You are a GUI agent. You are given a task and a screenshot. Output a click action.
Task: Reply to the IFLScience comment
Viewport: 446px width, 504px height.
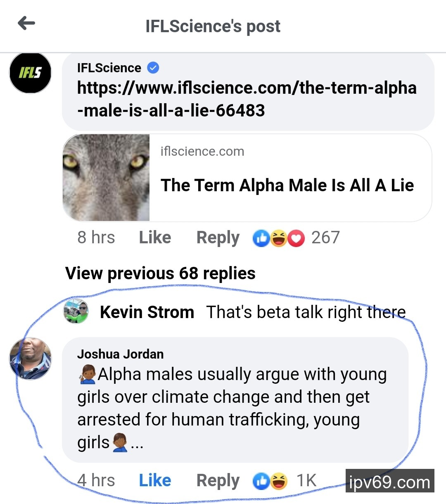[x=218, y=238]
